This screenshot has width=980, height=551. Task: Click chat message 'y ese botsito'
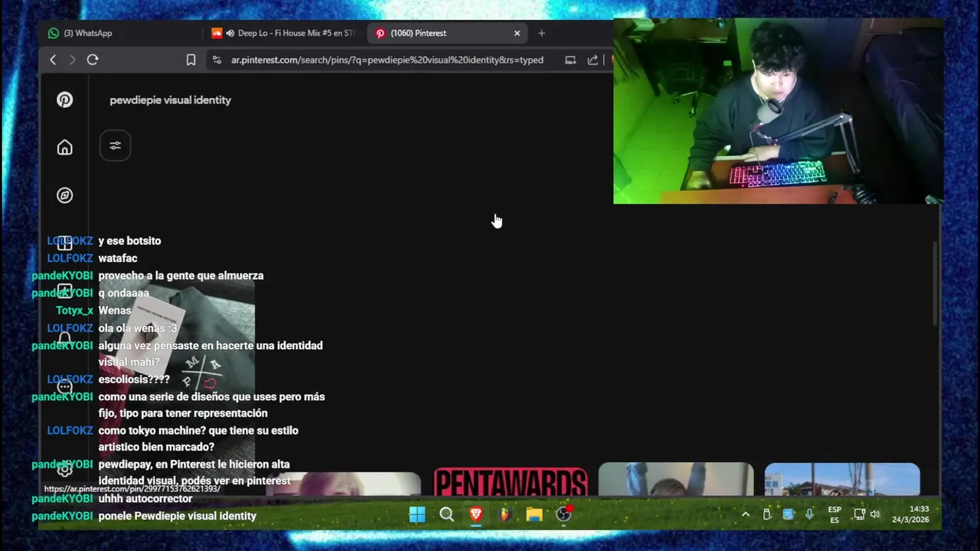129,240
